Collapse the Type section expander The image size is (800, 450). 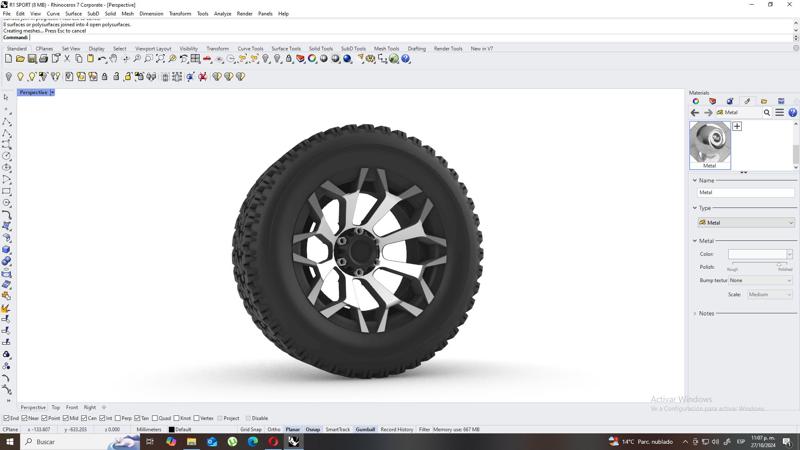pyautogui.click(x=694, y=208)
